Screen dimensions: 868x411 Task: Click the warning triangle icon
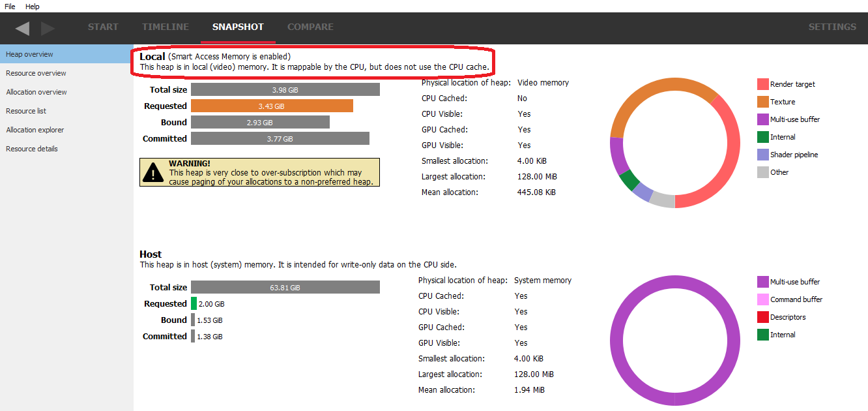coord(153,172)
